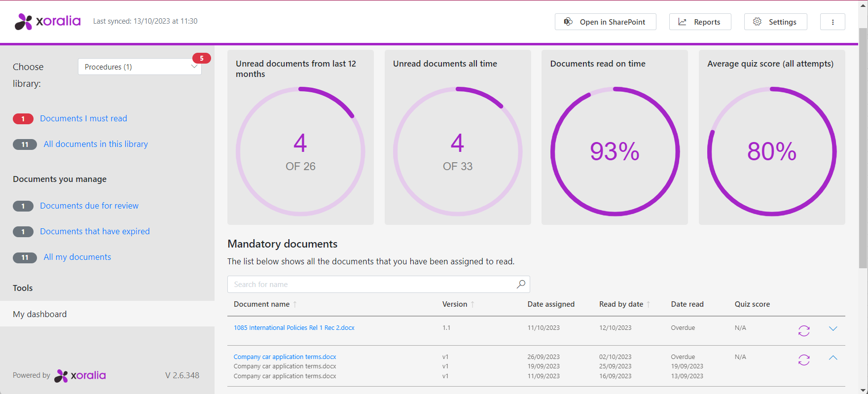Click the red badge beside Documents I must read
This screenshot has height=394, width=868.
click(23, 119)
